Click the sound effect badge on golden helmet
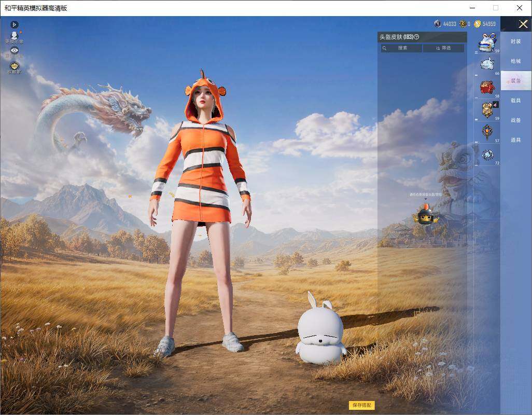 tap(495, 104)
